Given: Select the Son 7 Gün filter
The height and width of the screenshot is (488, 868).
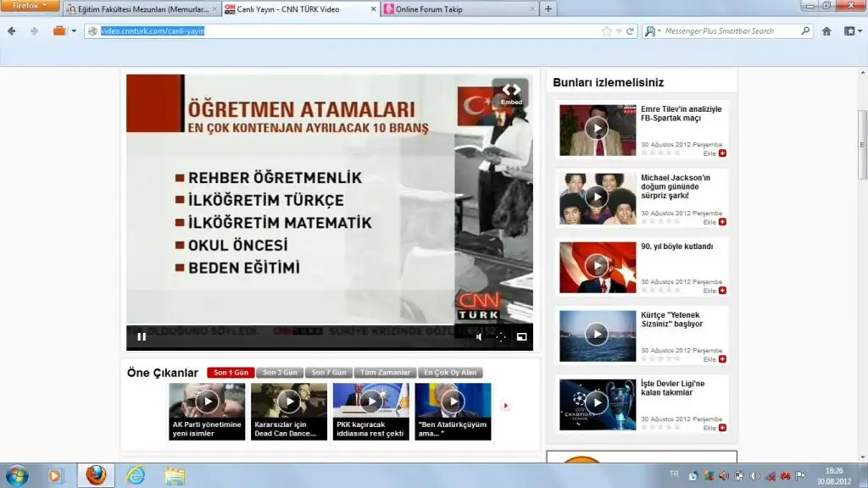Looking at the screenshot, I should (x=329, y=373).
